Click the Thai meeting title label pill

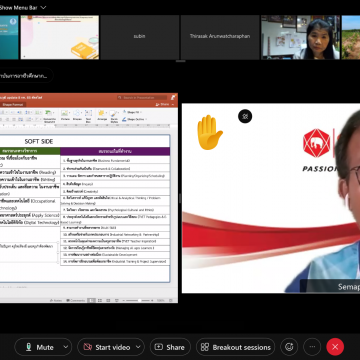pos(25,76)
